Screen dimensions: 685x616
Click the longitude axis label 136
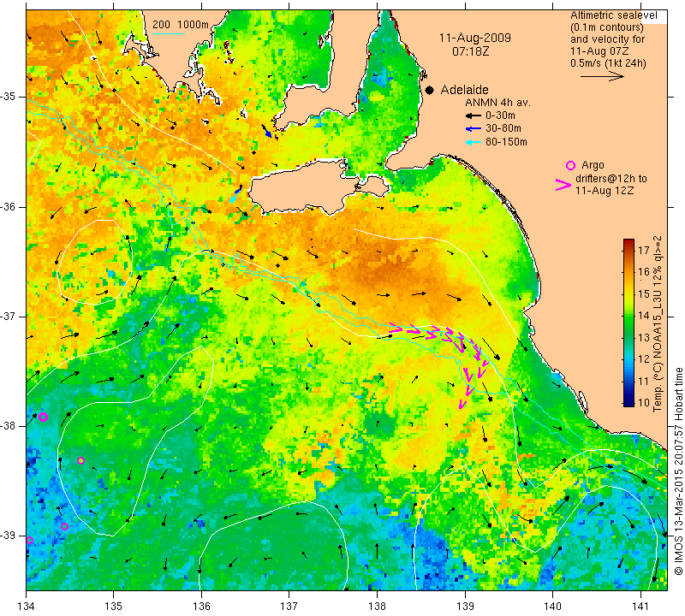tap(201, 606)
